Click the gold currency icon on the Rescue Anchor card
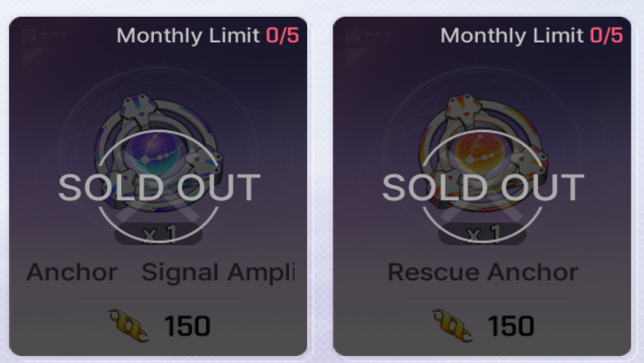 point(454,325)
